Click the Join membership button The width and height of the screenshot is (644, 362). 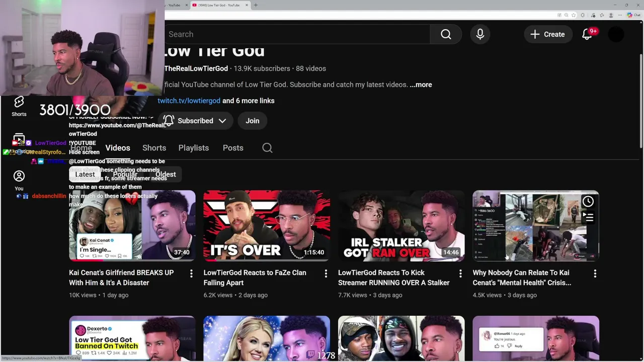point(253,121)
